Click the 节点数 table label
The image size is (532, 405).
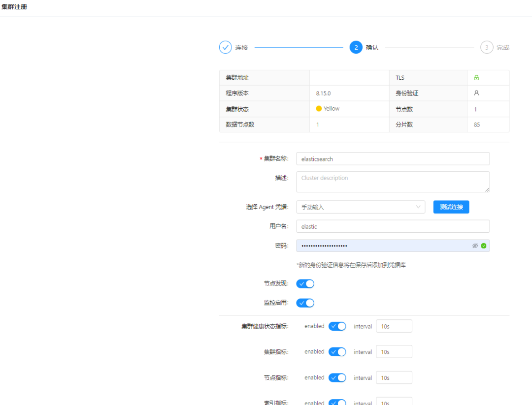(404, 109)
